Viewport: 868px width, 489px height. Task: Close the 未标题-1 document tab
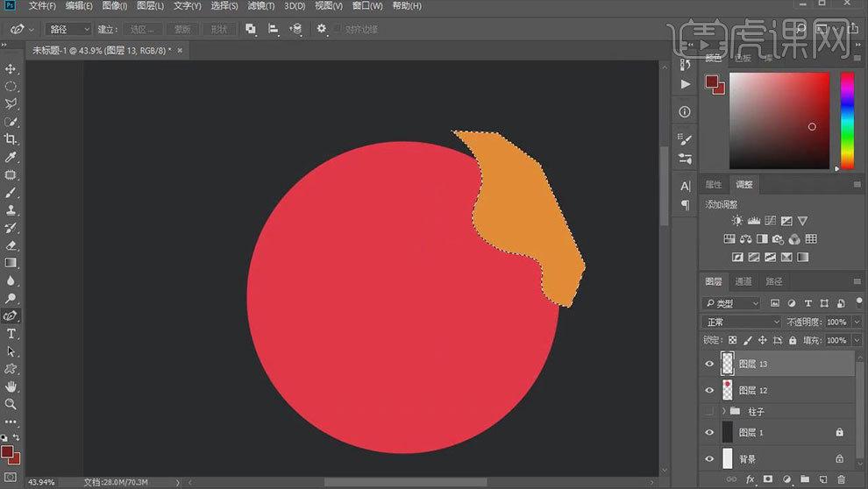point(180,50)
